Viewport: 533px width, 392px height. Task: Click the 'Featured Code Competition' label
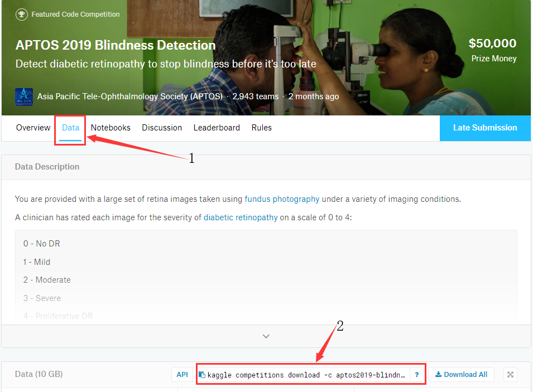coord(75,14)
